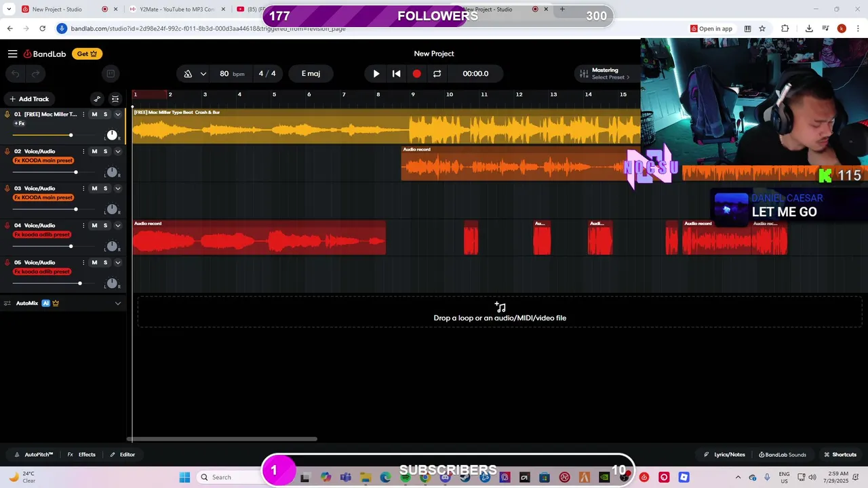The width and height of the screenshot is (868, 488).
Task: Click the + Fx button on track 01
Action: (19, 123)
